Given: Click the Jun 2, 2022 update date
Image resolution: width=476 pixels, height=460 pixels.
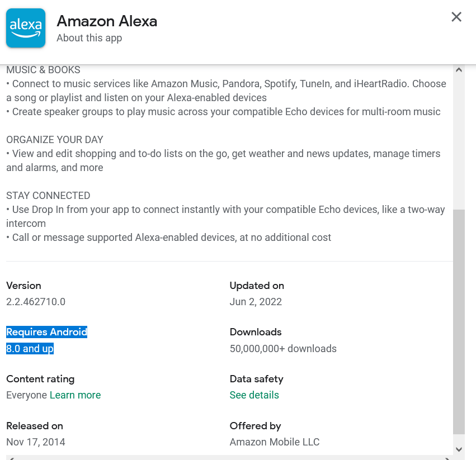Looking at the screenshot, I should [256, 302].
